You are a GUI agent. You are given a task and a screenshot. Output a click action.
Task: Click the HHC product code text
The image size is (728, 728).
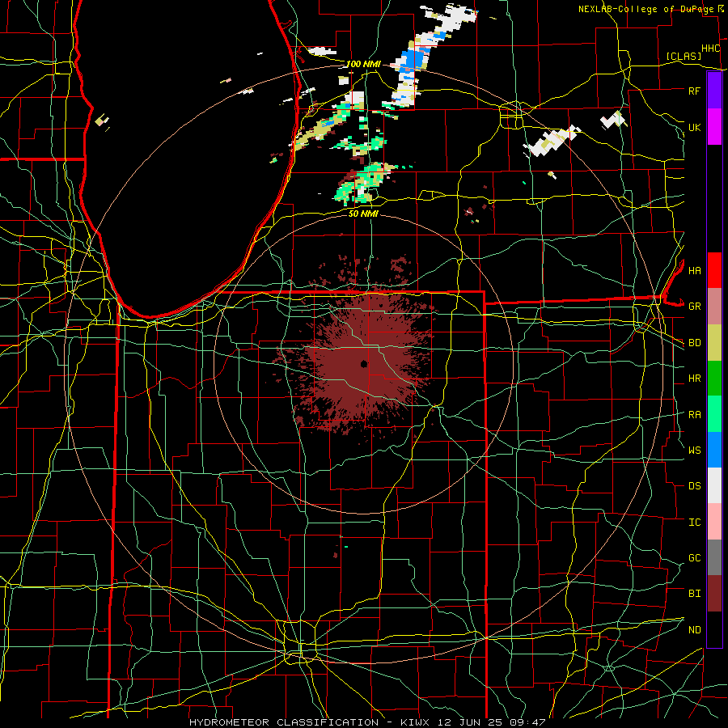pos(710,49)
